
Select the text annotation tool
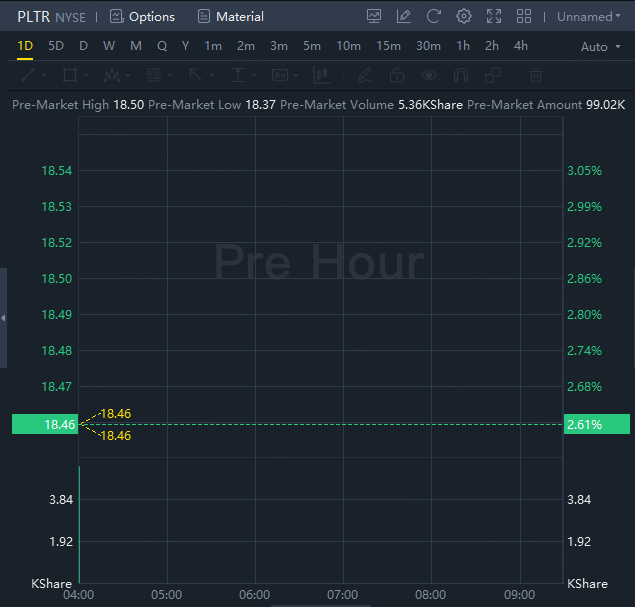coord(238,75)
